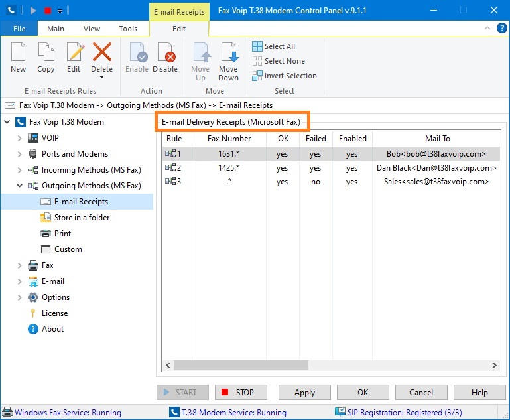Select rule 1 row icon
Screen dimensions: 510x420
[x=170, y=153]
